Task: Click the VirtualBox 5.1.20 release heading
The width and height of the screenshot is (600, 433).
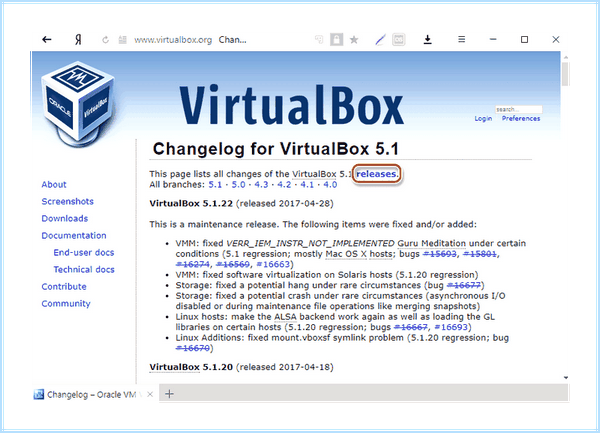Action: [x=191, y=367]
